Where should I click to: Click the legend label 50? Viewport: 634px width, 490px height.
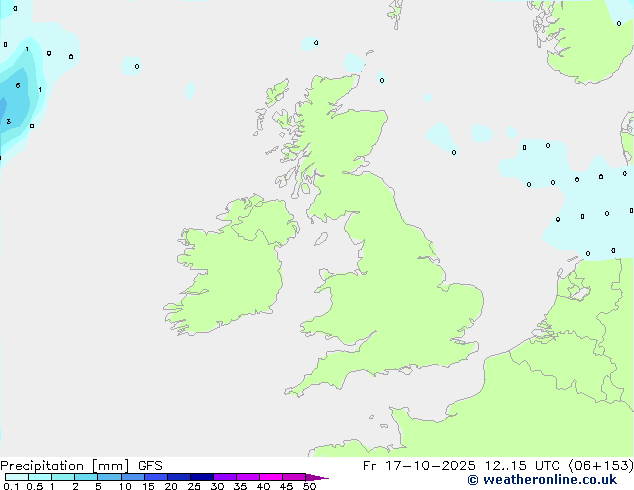(309, 486)
